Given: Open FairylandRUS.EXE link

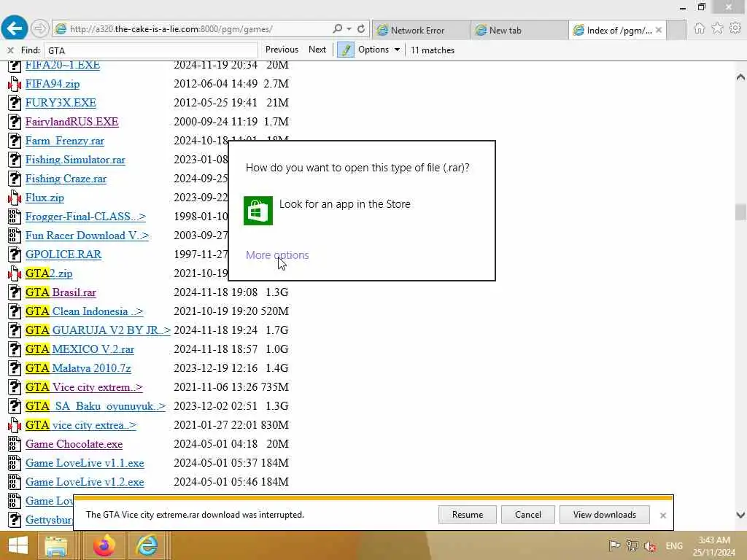Looking at the screenshot, I should [x=71, y=122].
